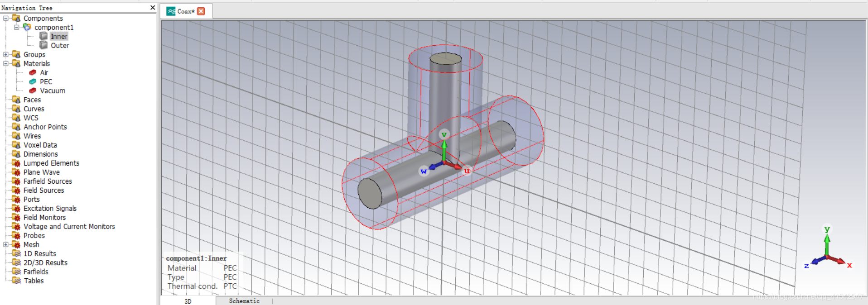Click the WCS u-axis handle

point(467,171)
